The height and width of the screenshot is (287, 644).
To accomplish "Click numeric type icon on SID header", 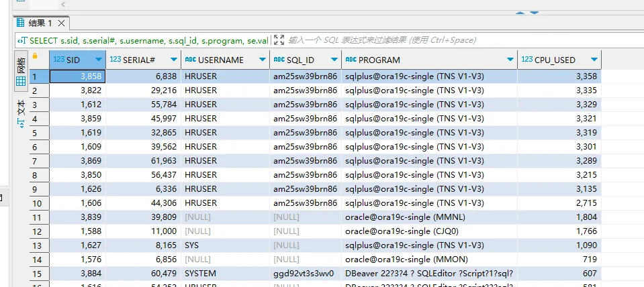I will (59, 60).
